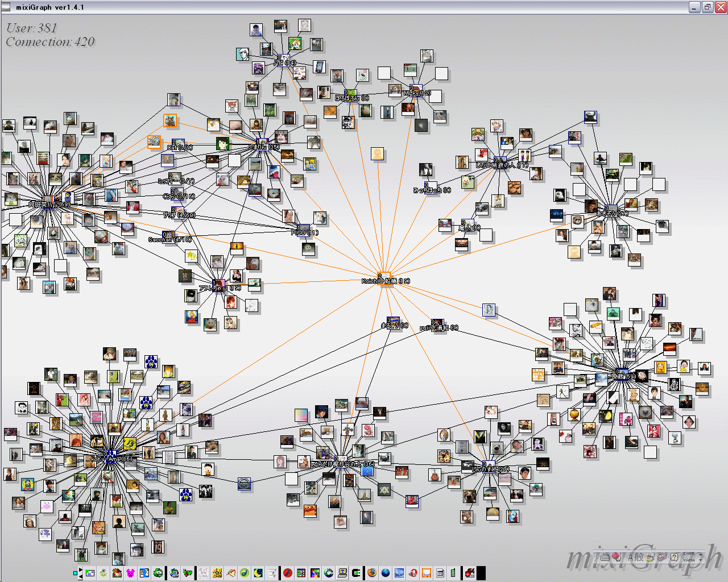The width and height of the screenshot is (728, 582).
Task: Open IME help question mark icon
Action: (675, 557)
